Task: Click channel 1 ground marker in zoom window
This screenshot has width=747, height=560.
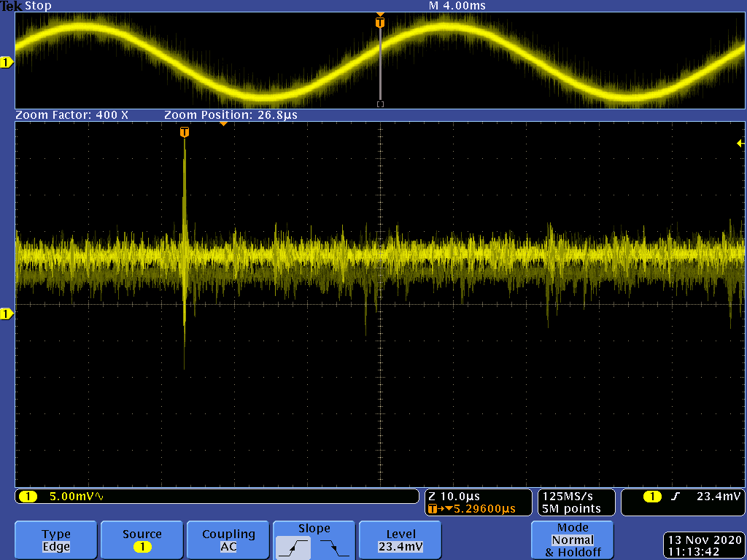Action: pos(7,314)
